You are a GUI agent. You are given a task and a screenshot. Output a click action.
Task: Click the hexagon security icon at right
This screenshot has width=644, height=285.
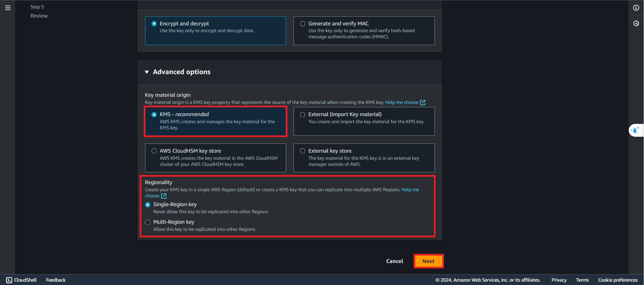[636, 23]
